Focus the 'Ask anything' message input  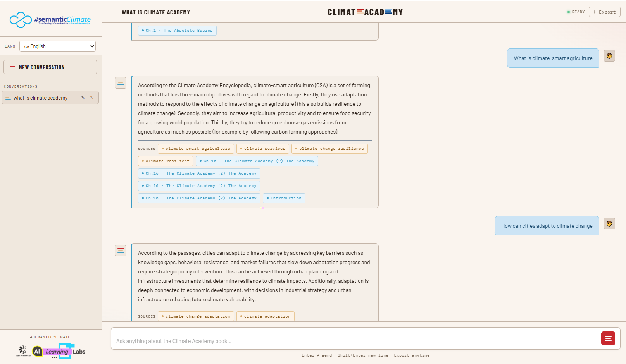(x=356, y=341)
